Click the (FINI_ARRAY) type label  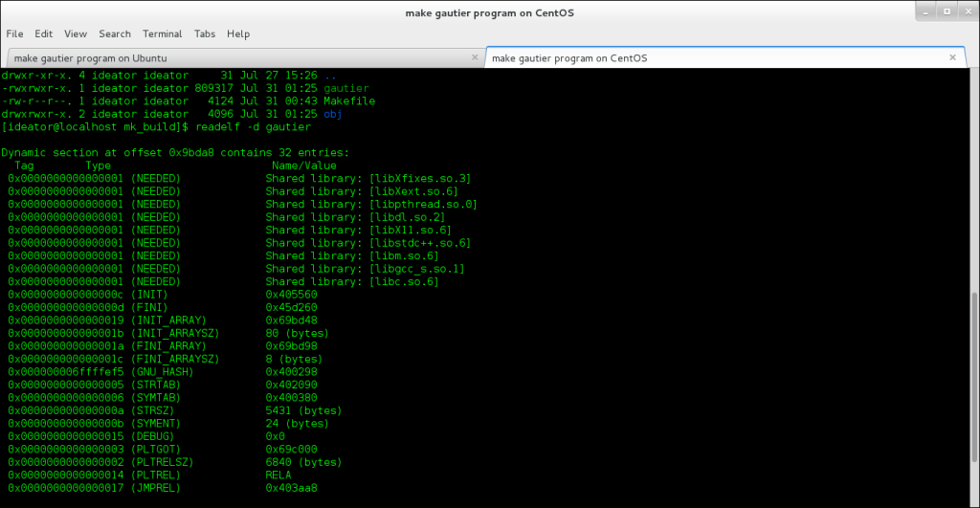pos(168,346)
